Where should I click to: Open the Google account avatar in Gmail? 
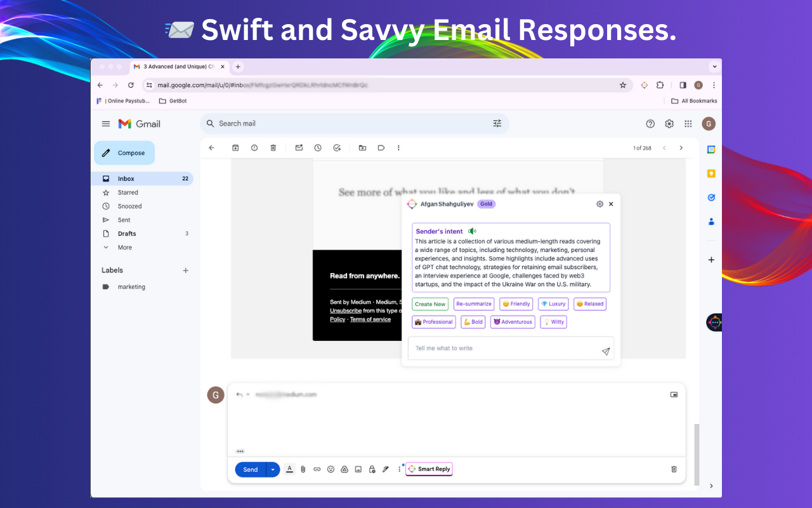(x=709, y=124)
